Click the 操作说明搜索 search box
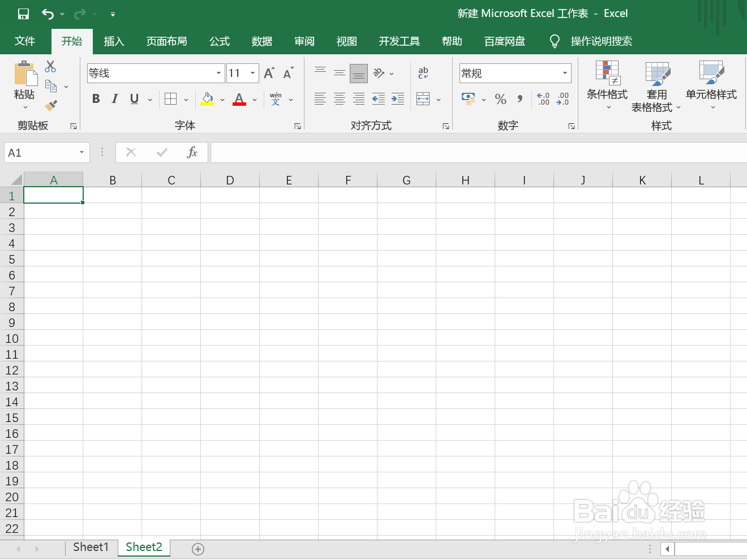Screen dimensions: 747x560 [x=601, y=41]
